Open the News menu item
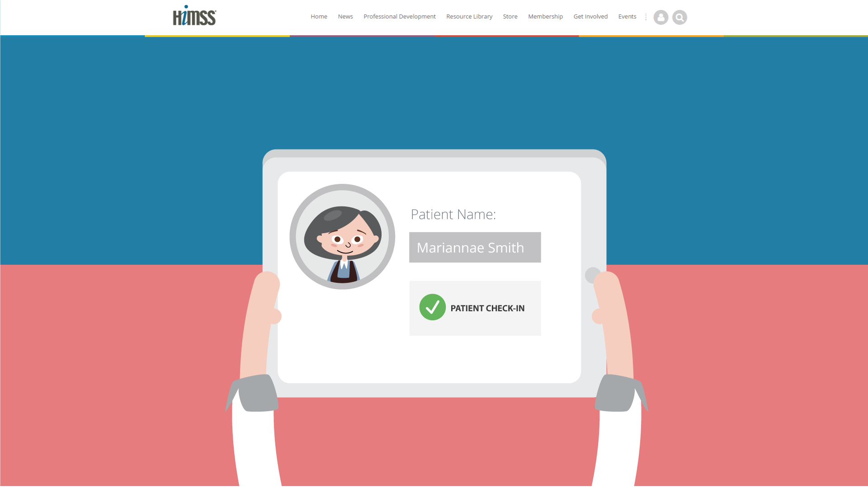Screen dimensions: 868x487 tap(345, 17)
